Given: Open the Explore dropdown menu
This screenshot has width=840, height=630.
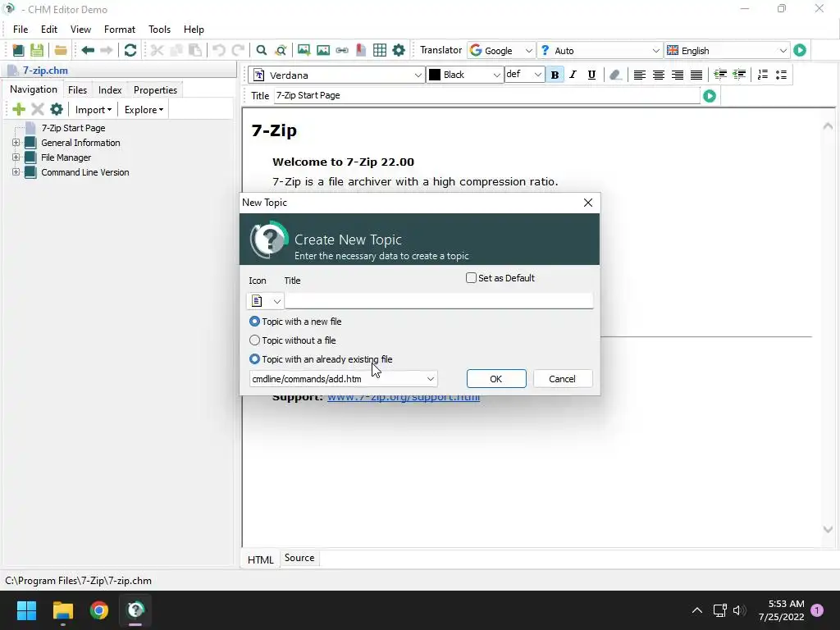Looking at the screenshot, I should 144,109.
